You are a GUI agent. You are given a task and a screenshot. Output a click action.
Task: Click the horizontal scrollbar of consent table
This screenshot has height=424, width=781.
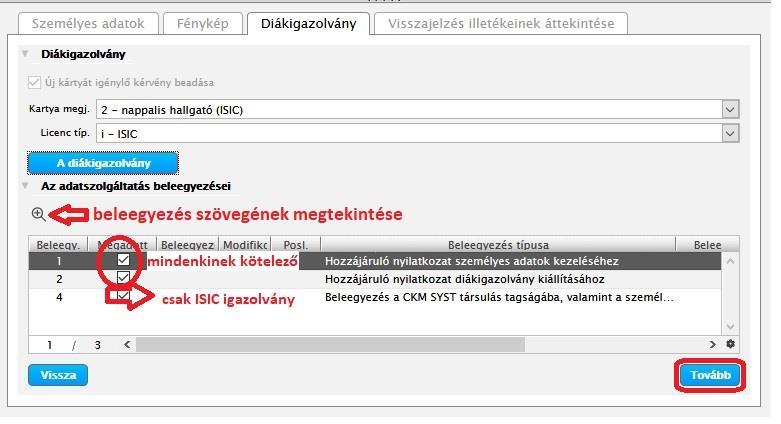pyautogui.click(x=330, y=344)
